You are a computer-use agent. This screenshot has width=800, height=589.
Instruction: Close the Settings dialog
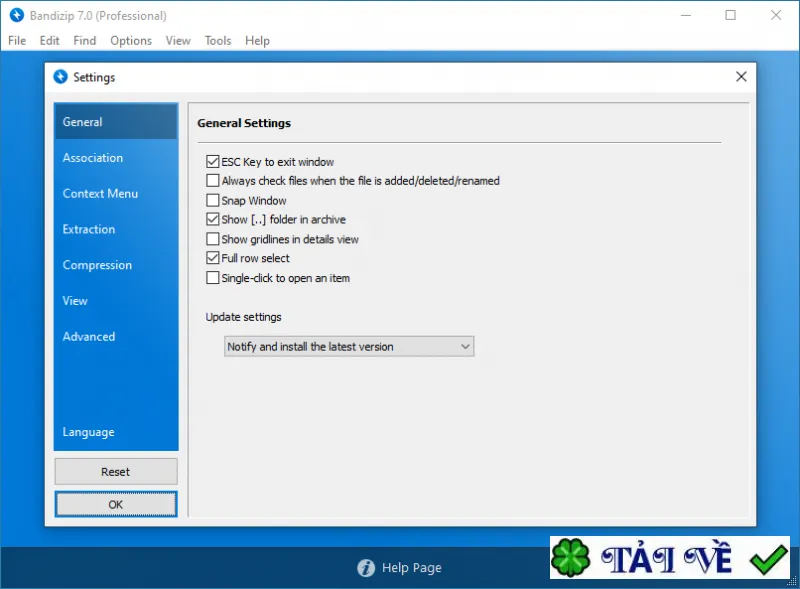741,77
